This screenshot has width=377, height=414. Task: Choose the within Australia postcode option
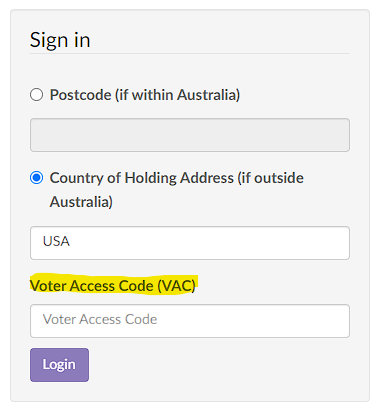(36, 95)
